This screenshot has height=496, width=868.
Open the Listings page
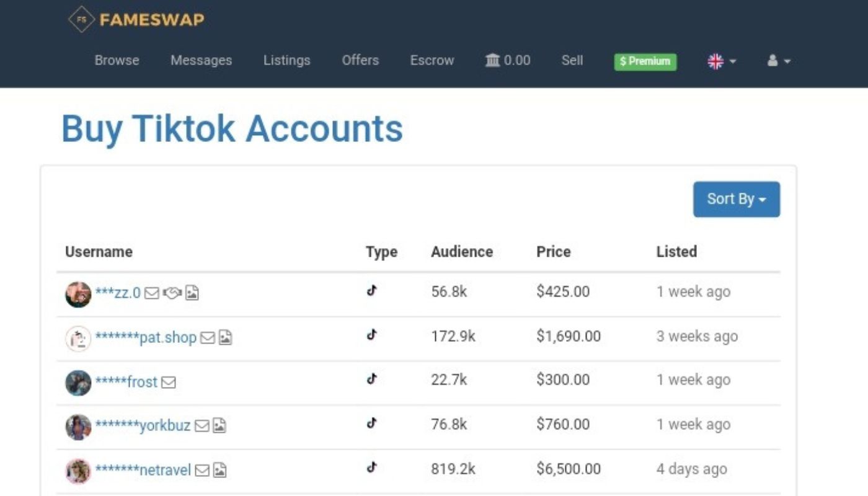coord(286,60)
